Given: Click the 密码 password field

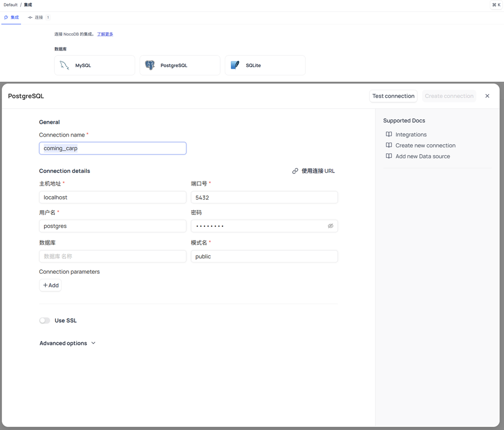Looking at the screenshot, I should (264, 226).
